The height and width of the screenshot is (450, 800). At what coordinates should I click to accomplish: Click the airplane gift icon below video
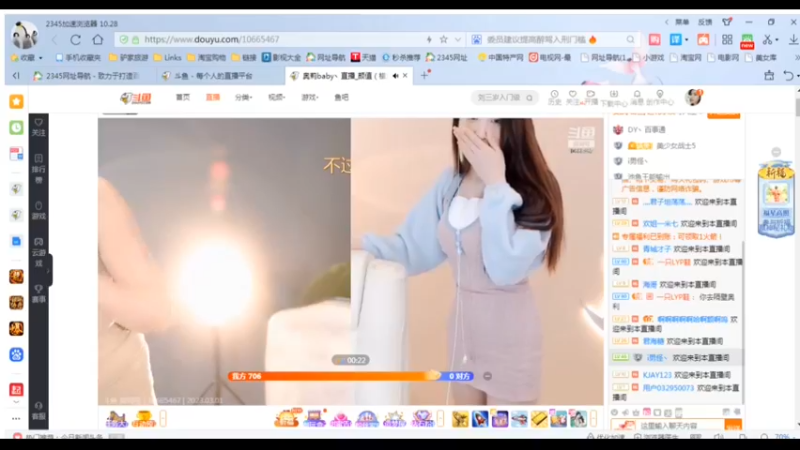(x=519, y=419)
